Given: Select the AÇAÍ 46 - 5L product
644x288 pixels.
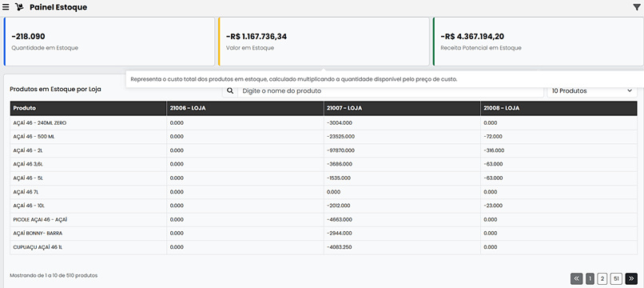Looking at the screenshot, I should [28, 178].
